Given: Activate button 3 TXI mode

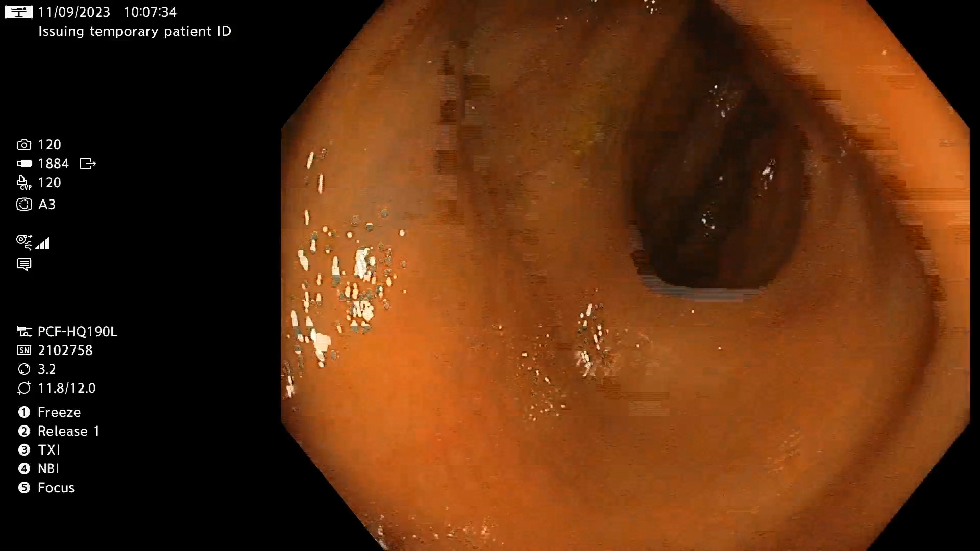Looking at the screenshot, I should click(39, 450).
